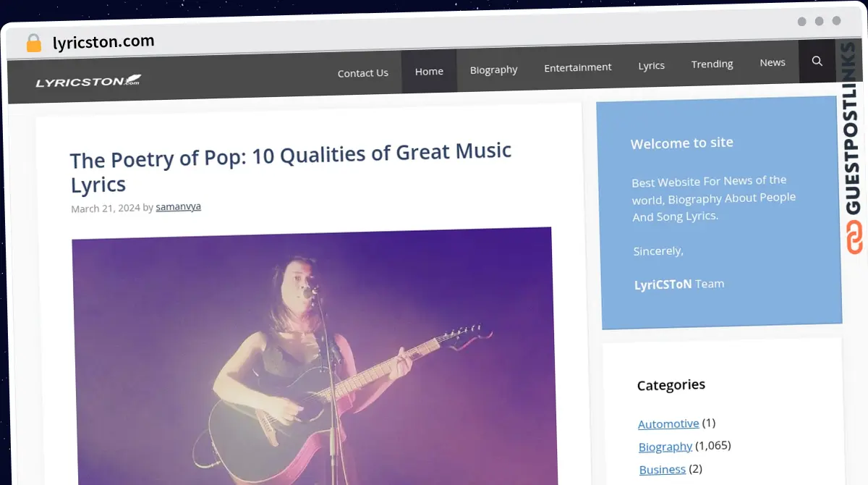The image size is (868, 485).
Task: Open the article title about Poetry of Pop
Action: (x=290, y=167)
